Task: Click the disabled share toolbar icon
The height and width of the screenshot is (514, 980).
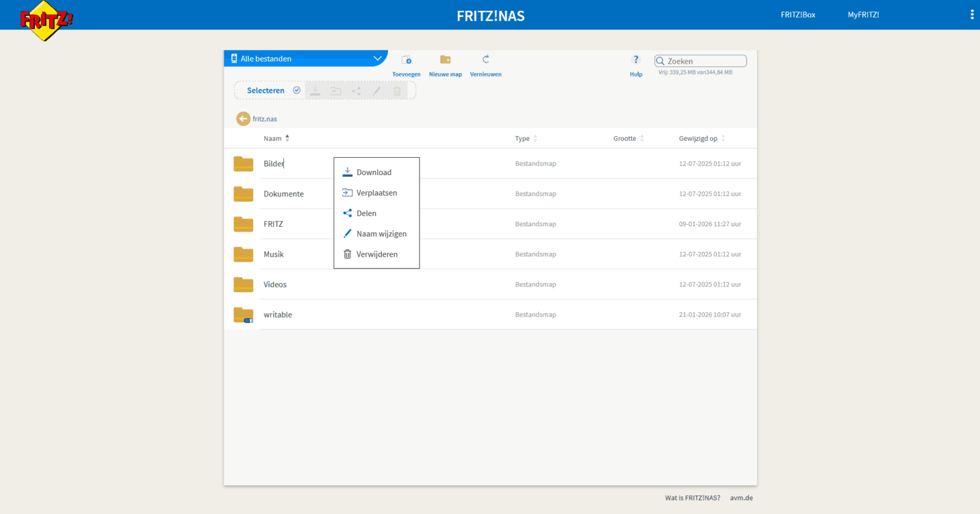Action: point(356,91)
